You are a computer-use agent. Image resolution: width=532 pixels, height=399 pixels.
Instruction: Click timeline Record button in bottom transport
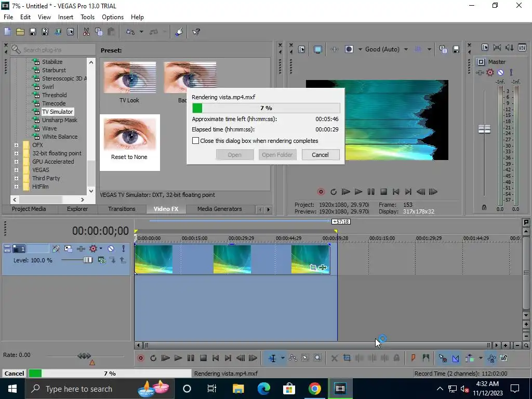coord(140,358)
